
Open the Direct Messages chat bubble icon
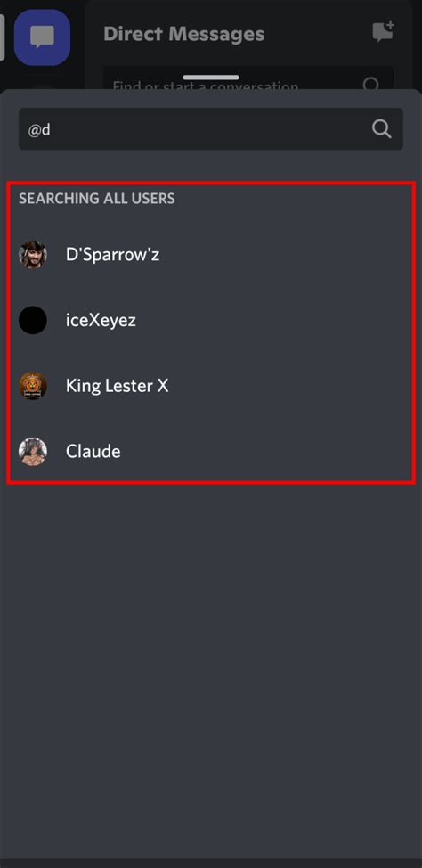[42, 37]
